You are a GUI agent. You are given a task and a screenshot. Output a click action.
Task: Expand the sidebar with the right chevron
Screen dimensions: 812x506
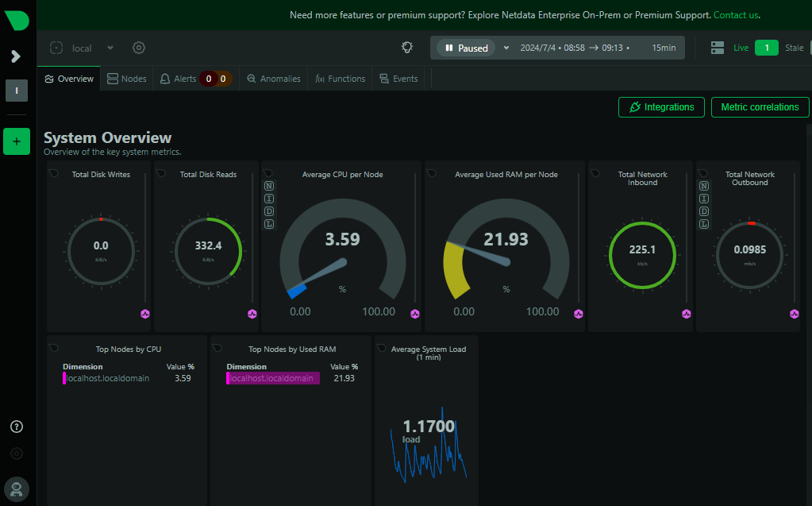(x=16, y=56)
